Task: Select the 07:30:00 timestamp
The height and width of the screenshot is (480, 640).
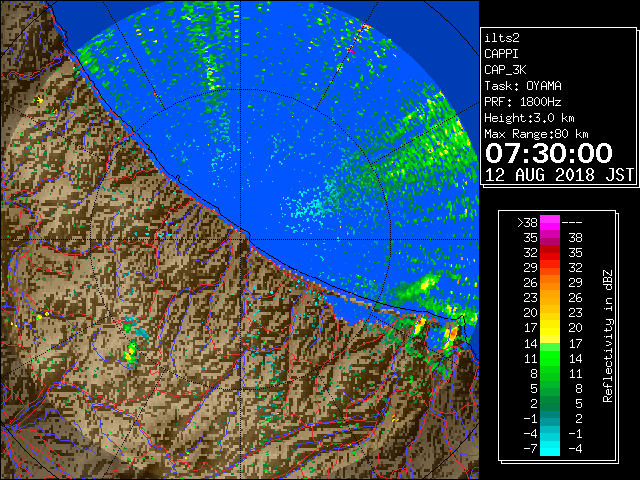Action: 549,153
